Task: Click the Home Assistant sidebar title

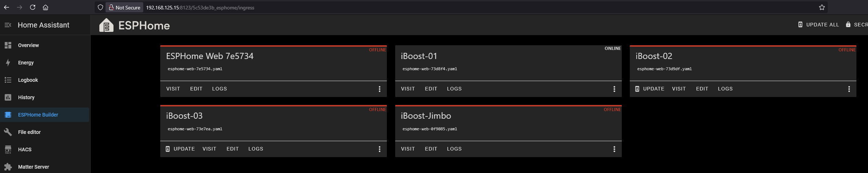Action: click(x=44, y=25)
